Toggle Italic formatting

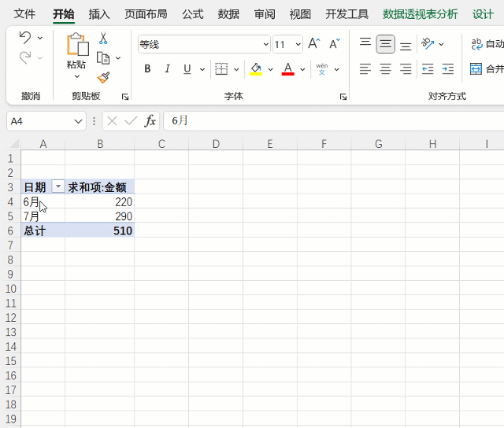[x=167, y=69]
